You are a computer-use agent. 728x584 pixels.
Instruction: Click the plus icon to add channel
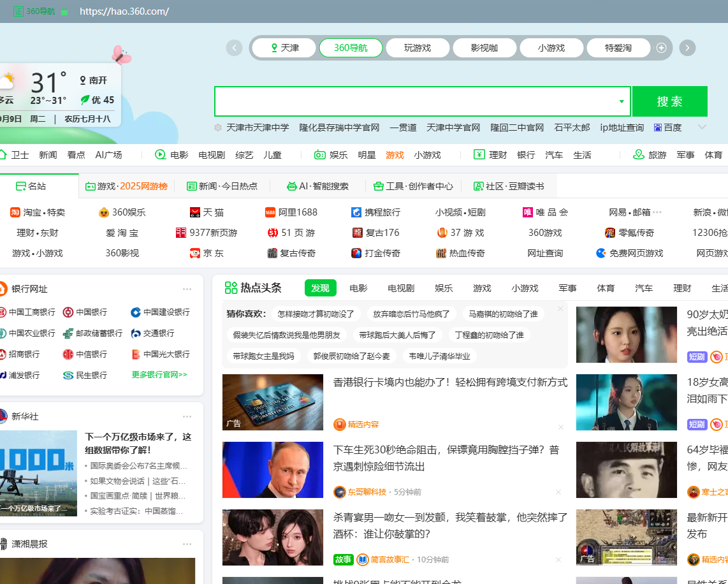pos(661,48)
